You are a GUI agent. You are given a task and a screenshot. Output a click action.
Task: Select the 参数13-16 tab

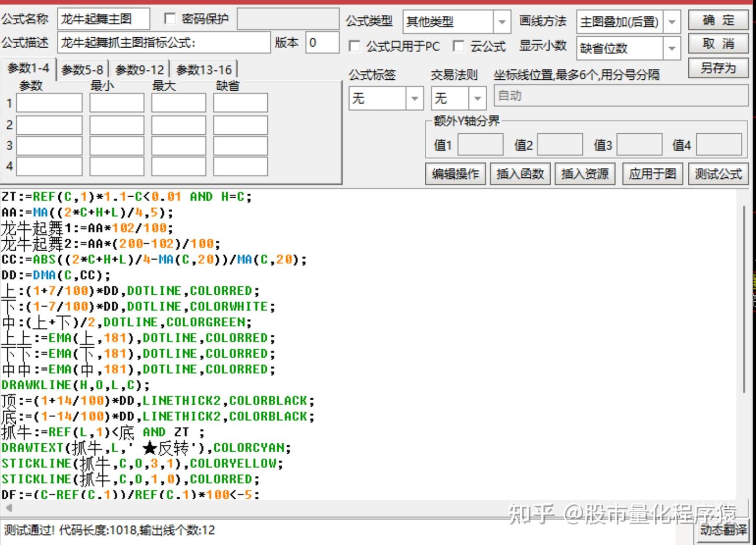pos(204,70)
